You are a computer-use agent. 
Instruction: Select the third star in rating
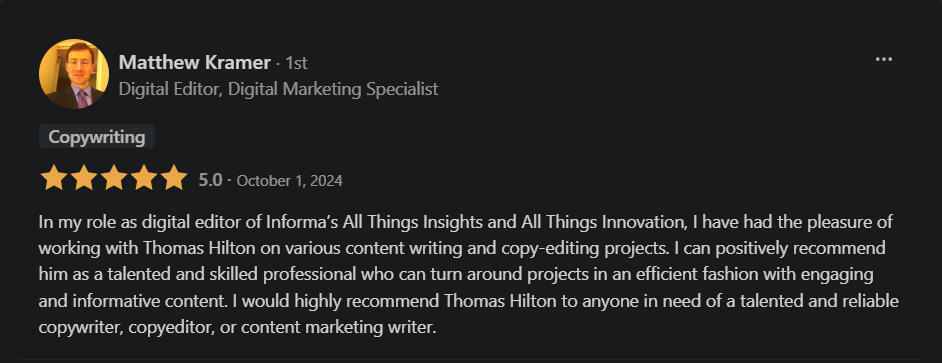pos(114,178)
